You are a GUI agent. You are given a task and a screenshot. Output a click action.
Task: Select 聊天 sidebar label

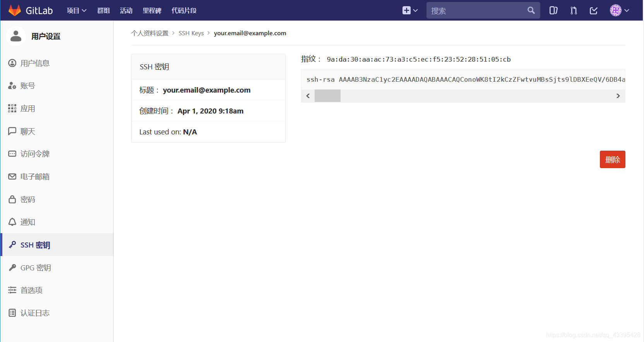coord(28,131)
